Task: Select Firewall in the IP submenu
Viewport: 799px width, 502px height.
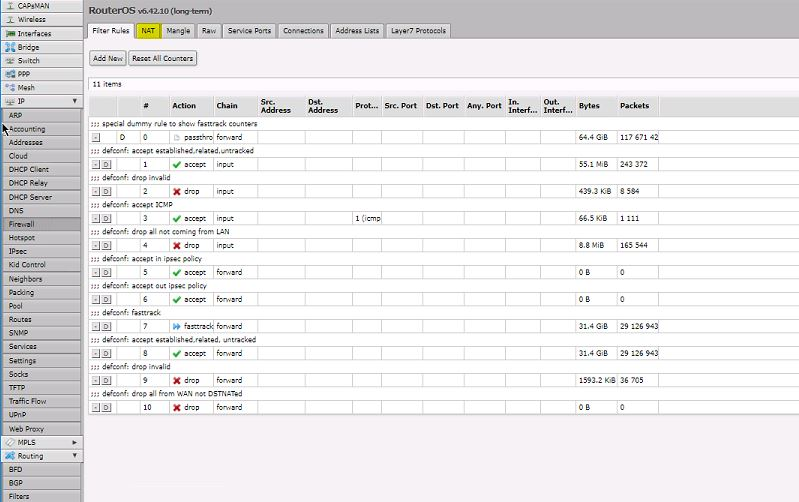Action: point(41,224)
